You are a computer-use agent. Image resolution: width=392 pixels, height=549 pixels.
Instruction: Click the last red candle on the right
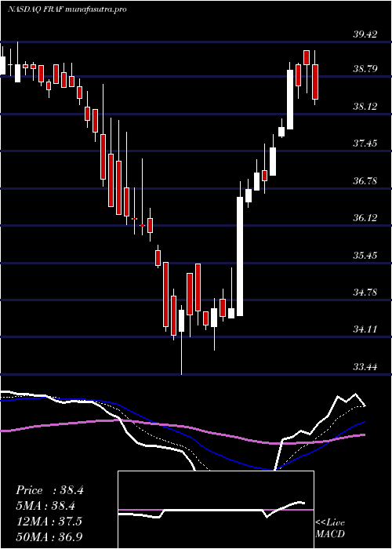[315, 82]
